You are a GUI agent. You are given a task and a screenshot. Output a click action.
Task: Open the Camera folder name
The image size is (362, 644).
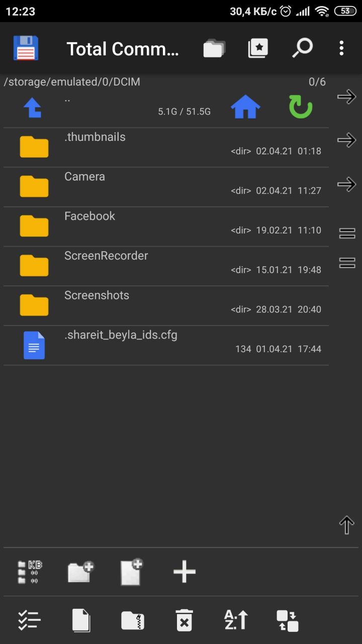[84, 177]
